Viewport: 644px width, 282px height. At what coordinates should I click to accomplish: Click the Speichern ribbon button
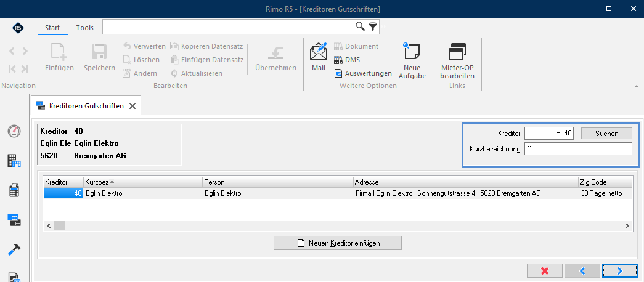coord(99,58)
